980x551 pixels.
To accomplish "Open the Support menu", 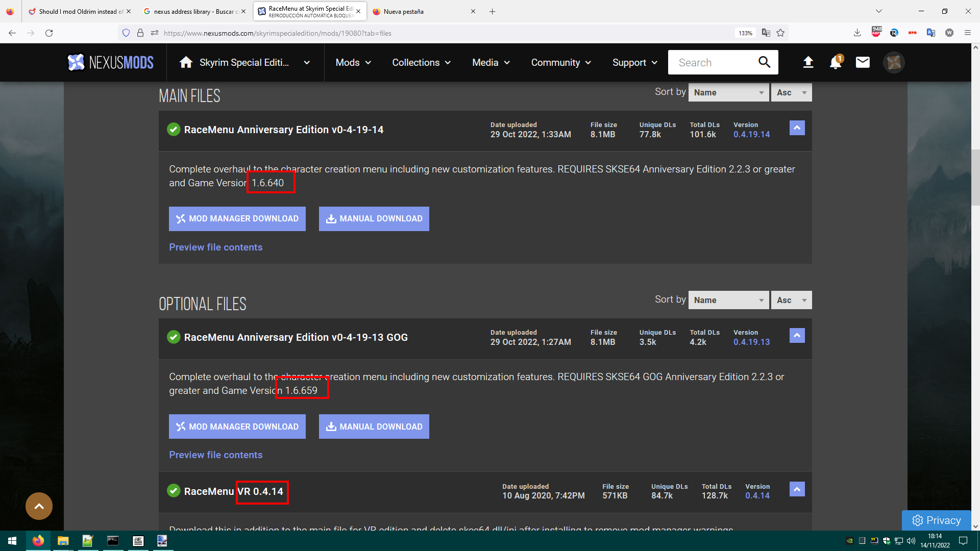I will pos(635,62).
